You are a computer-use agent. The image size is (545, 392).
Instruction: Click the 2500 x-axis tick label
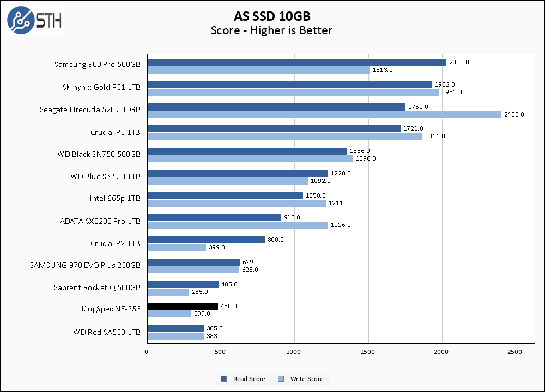[515, 352]
